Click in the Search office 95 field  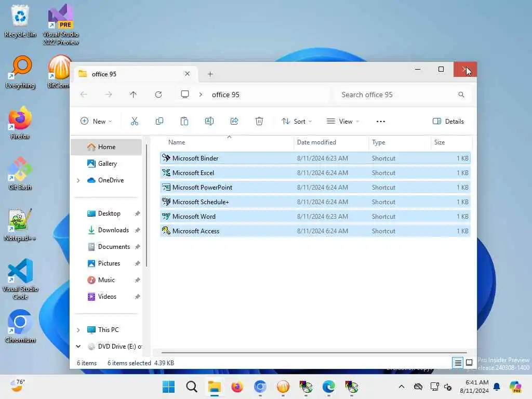(403, 95)
